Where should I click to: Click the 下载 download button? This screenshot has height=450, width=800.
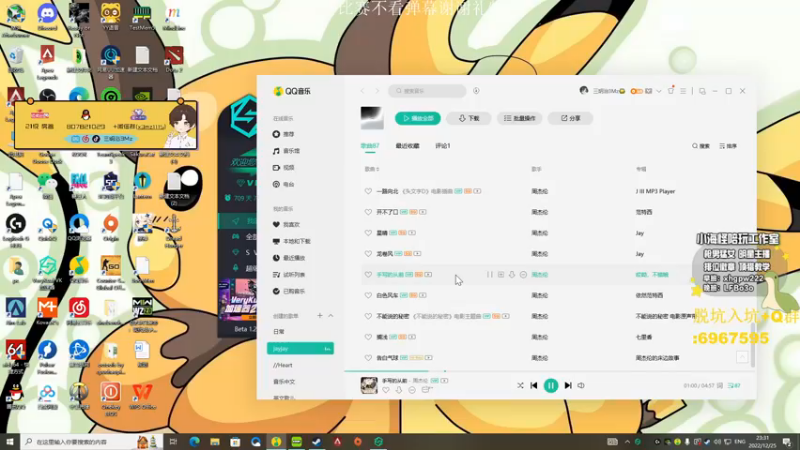pyautogui.click(x=469, y=118)
